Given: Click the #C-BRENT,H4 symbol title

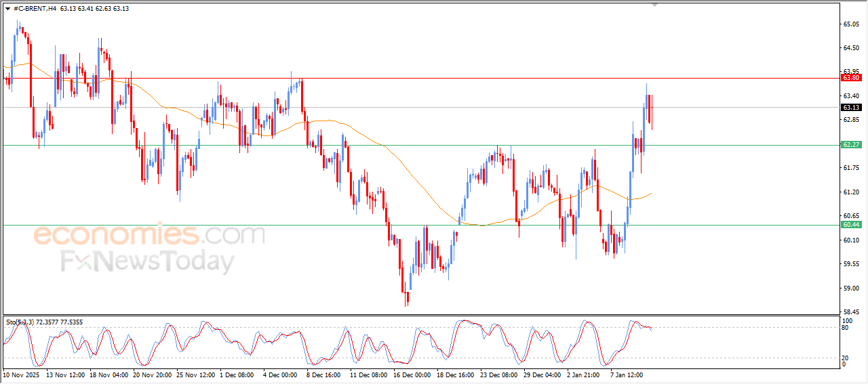Looking at the screenshot, I should (35, 9).
